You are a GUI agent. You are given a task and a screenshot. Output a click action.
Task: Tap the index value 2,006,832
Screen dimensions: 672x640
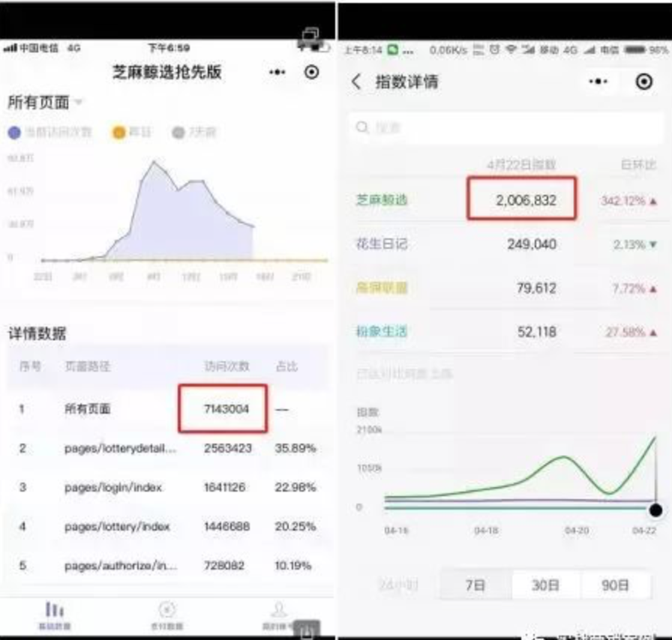526,201
